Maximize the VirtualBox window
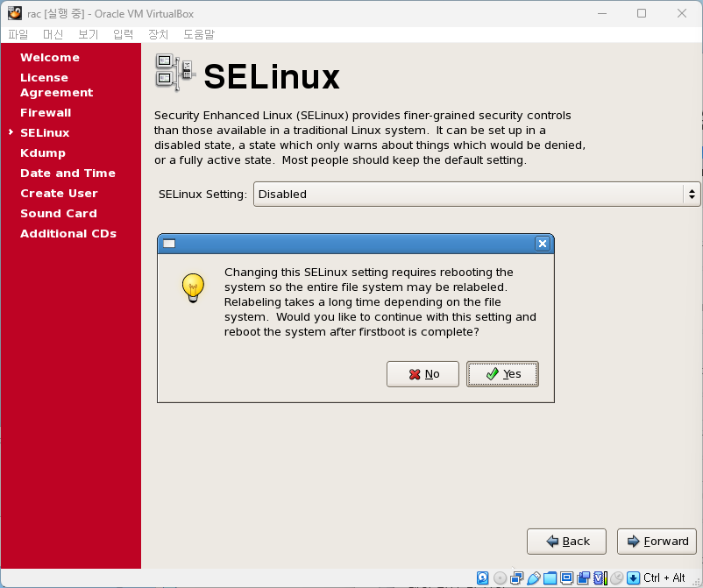Viewport: 703px width, 588px height. point(642,13)
